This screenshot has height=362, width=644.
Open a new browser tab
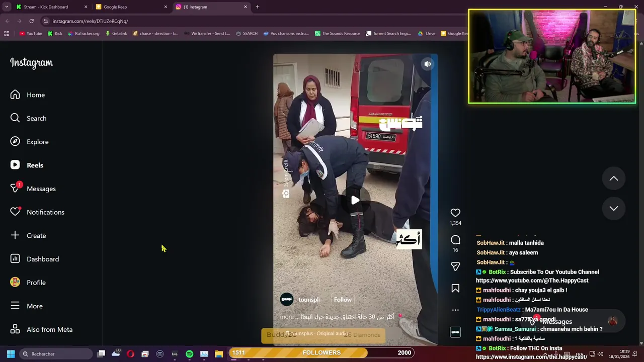(257, 7)
